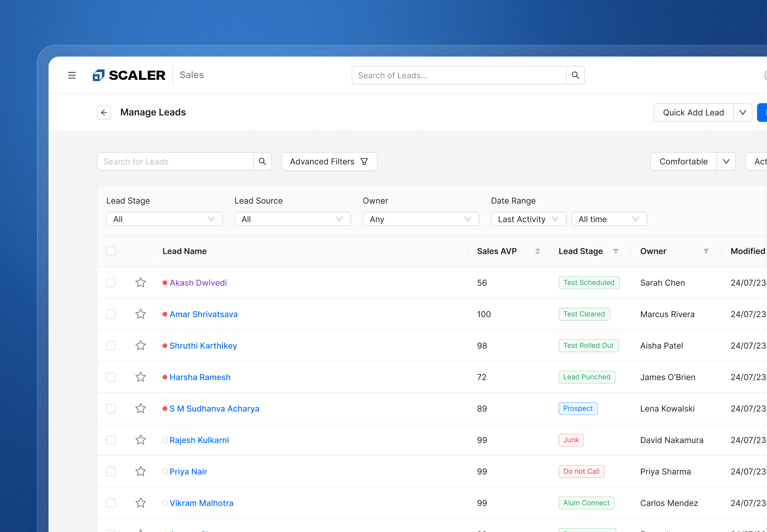
Task: Open the Rajesh Kulkarni lead
Action: [x=199, y=440]
